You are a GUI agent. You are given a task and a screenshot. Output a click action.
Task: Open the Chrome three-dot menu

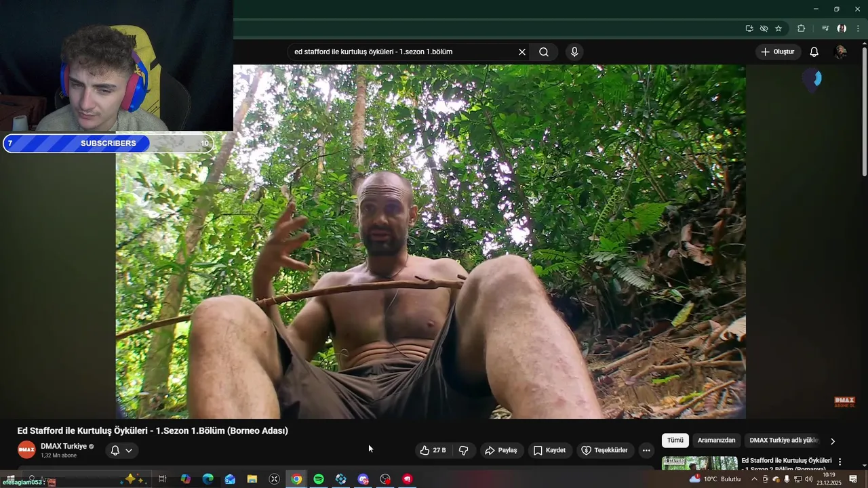[858, 28]
